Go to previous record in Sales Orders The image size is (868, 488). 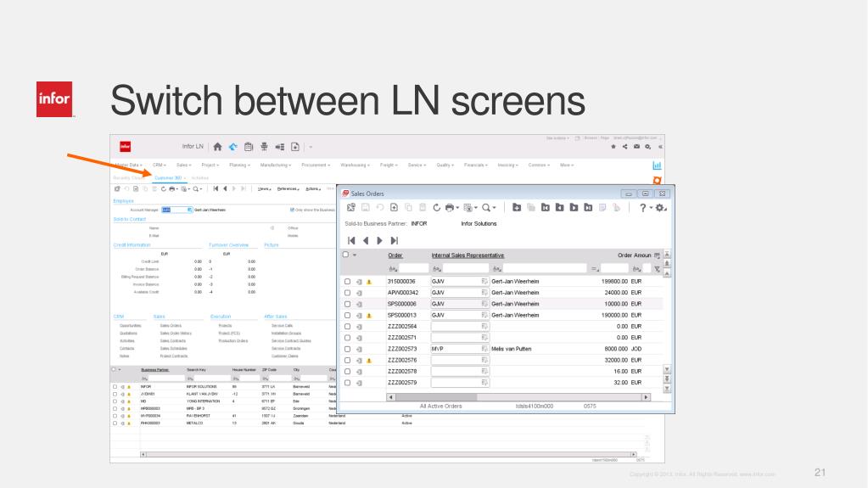366,240
